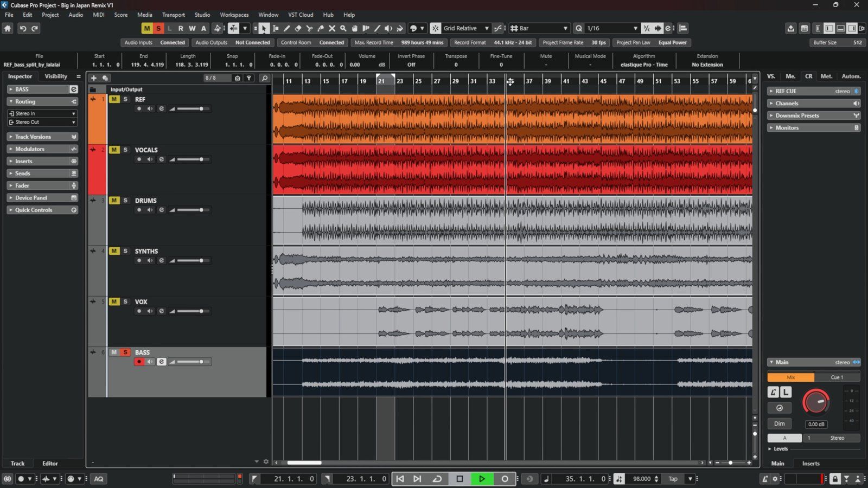Select the Line tool
The height and width of the screenshot is (488, 868).
[378, 28]
